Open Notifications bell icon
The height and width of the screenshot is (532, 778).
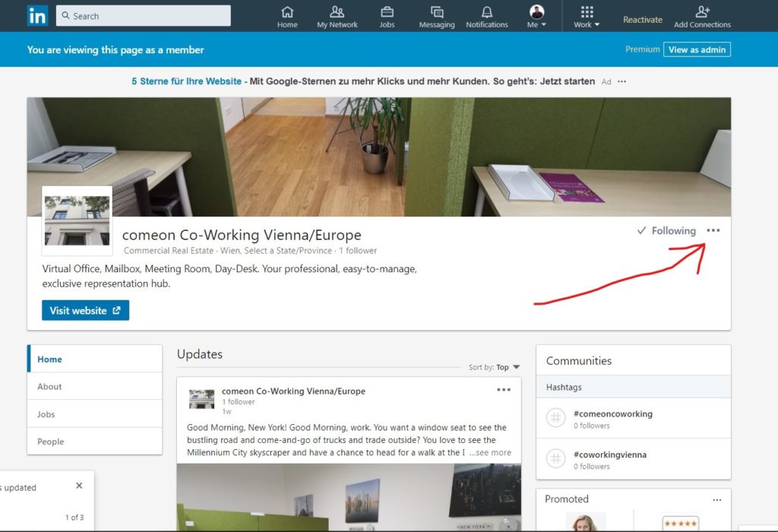pos(487,12)
